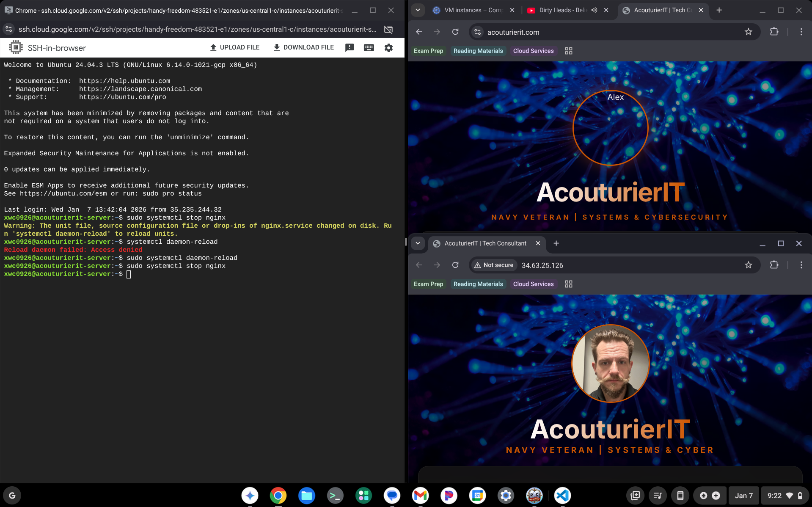Click the SSH keyboard shortcuts icon
Image resolution: width=812 pixels, height=507 pixels.
coord(369,48)
